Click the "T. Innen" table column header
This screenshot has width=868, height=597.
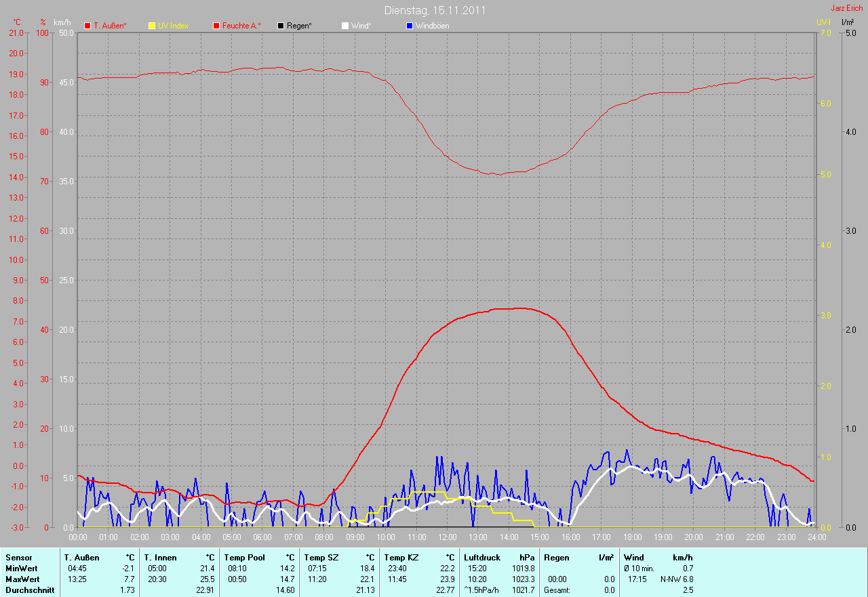coord(161,558)
